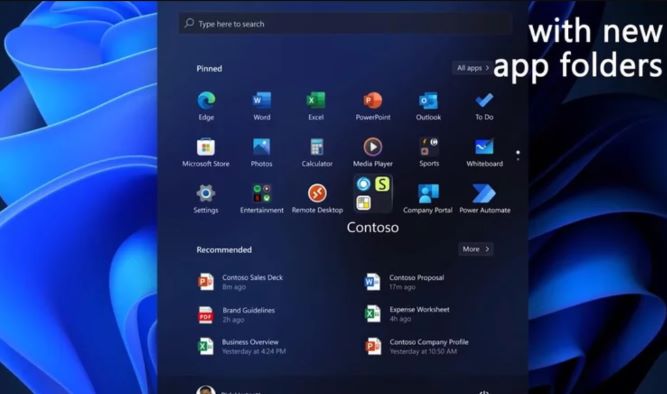Click the Type here to search box

coord(345,24)
